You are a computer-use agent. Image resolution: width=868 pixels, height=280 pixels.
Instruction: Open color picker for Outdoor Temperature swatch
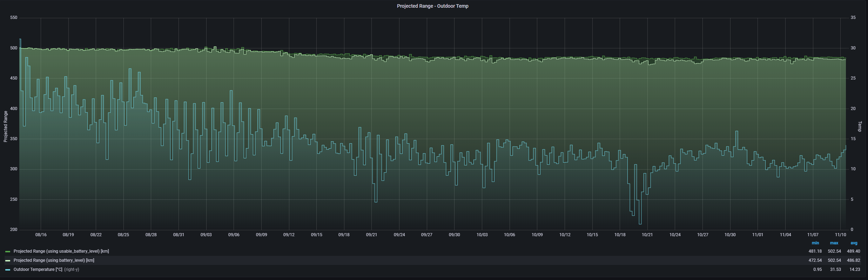8,270
